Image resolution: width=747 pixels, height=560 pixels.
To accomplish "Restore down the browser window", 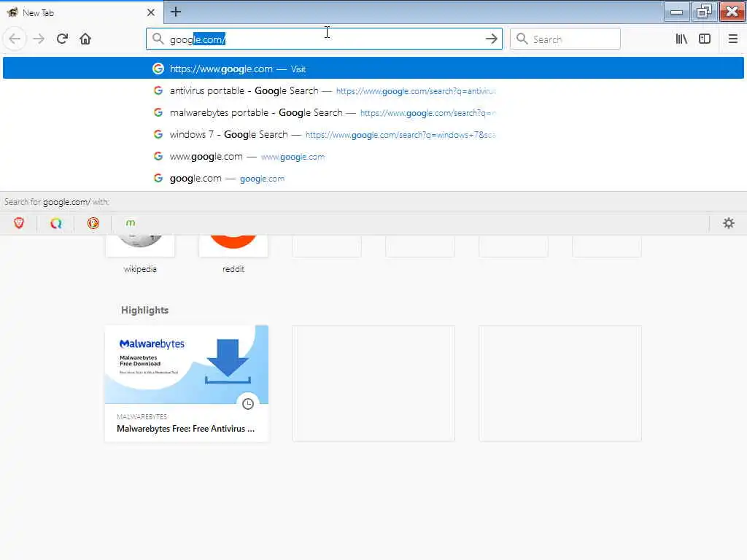I will pos(704,12).
